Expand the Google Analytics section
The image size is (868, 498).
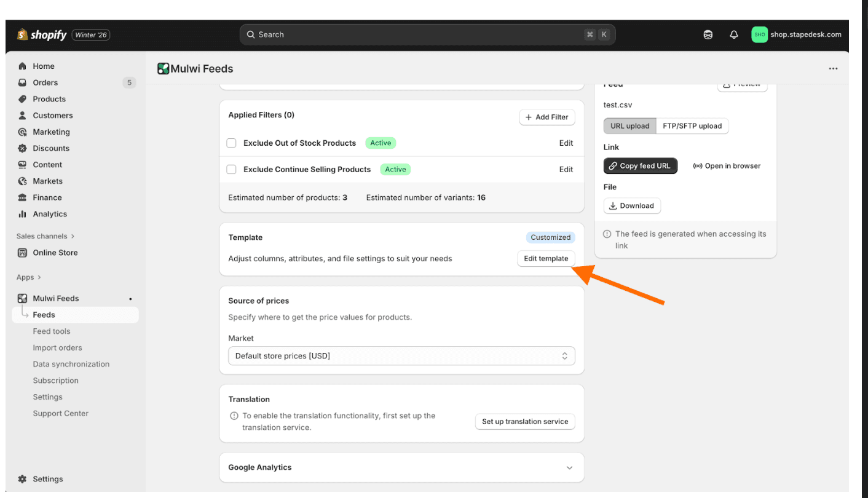pos(569,468)
